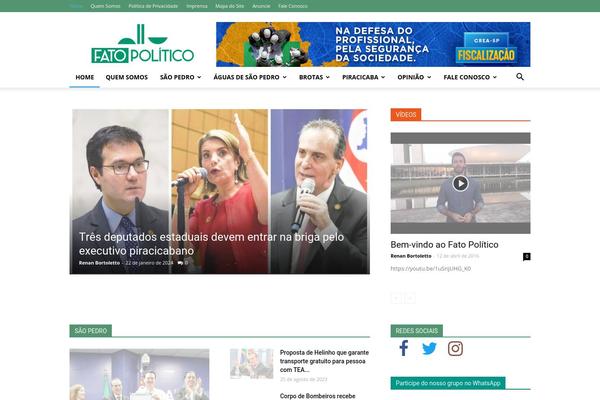Click the youtu.be video URL text
Screen dimensions: 600x400
(x=430, y=269)
